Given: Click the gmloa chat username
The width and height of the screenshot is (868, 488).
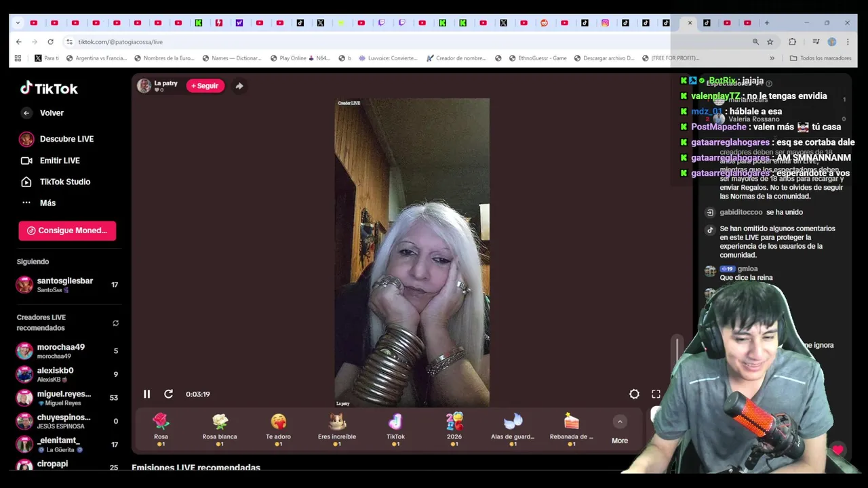Looking at the screenshot, I should pyautogui.click(x=747, y=269).
